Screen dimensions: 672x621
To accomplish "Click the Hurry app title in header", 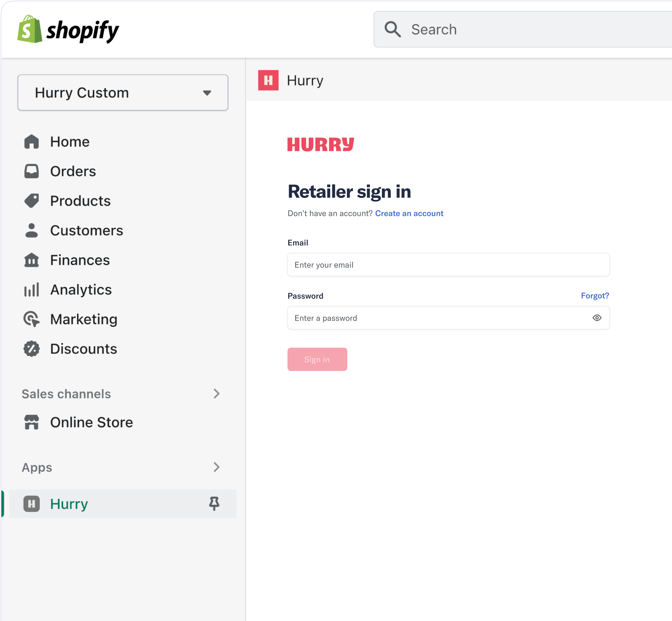I will click(305, 81).
